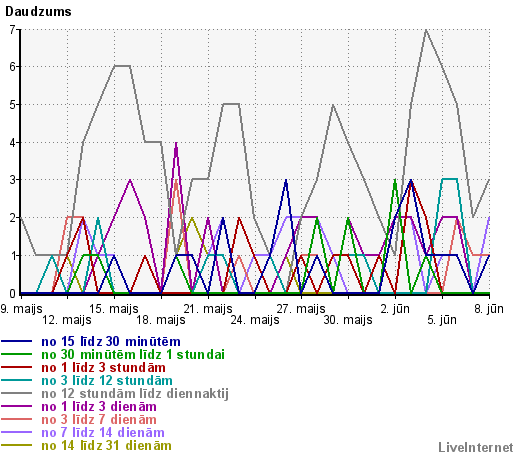Click the magenta legend line swatch

17,406
